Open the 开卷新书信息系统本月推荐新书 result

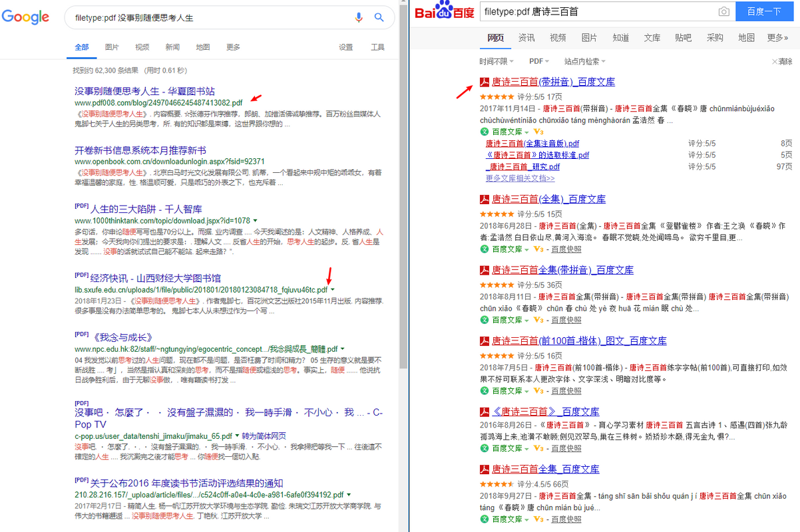click(x=140, y=150)
